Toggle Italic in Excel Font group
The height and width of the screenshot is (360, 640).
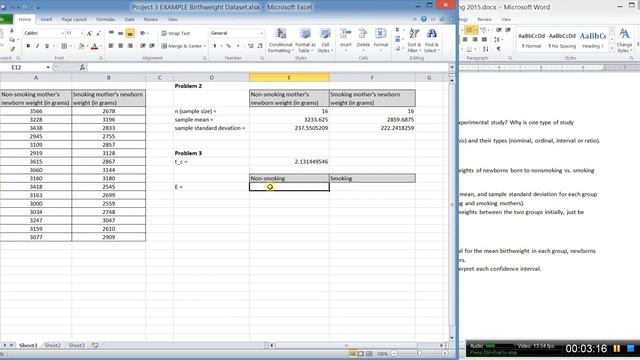click(37, 46)
